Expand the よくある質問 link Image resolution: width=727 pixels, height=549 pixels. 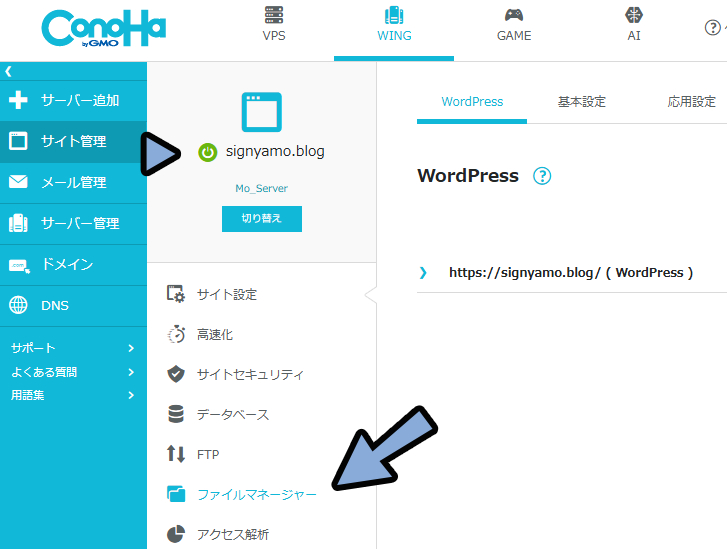click(x=72, y=372)
